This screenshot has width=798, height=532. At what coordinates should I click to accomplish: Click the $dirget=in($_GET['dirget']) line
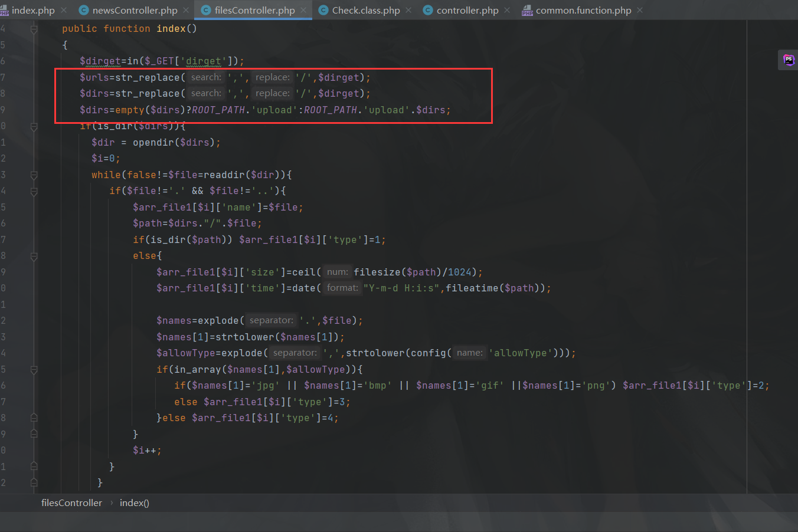(162, 61)
